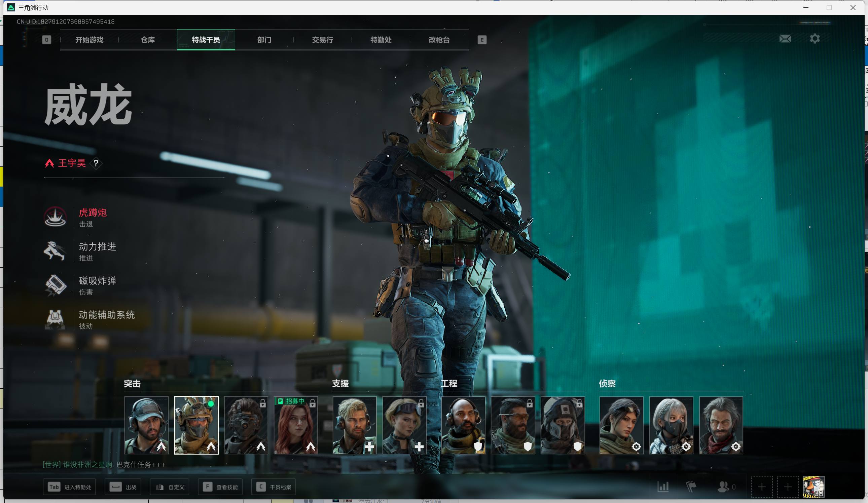
Task: Click the question mark beside 王宇昊
Action: pos(96,163)
